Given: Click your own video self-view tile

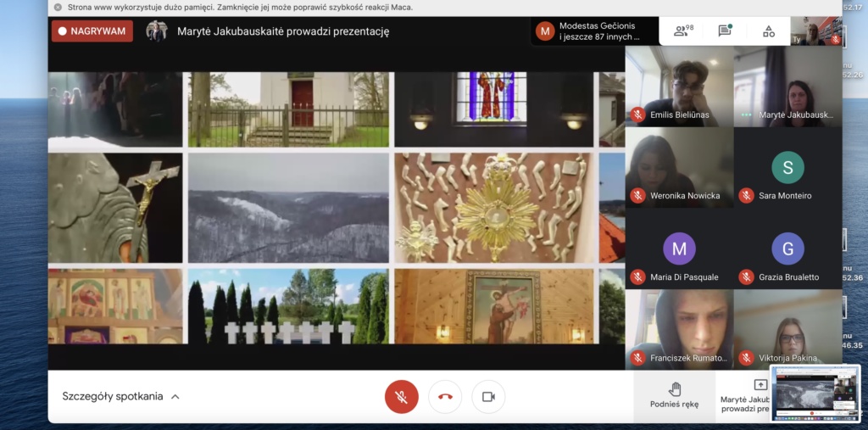Looking at the screenshot, I should [815, 31].
